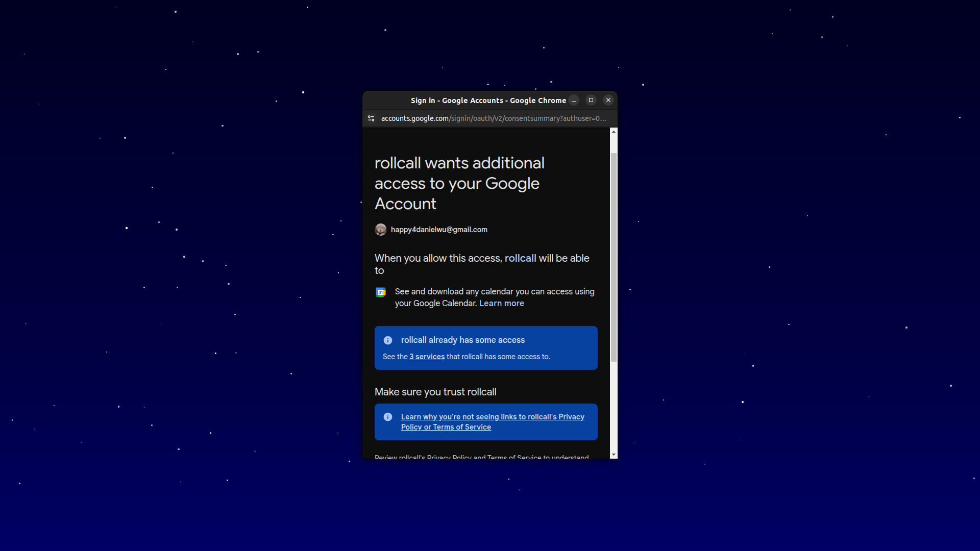Screen dimensions: 980x551
Task: Click 'rollcall already has some access' heading
Action: 462,340
